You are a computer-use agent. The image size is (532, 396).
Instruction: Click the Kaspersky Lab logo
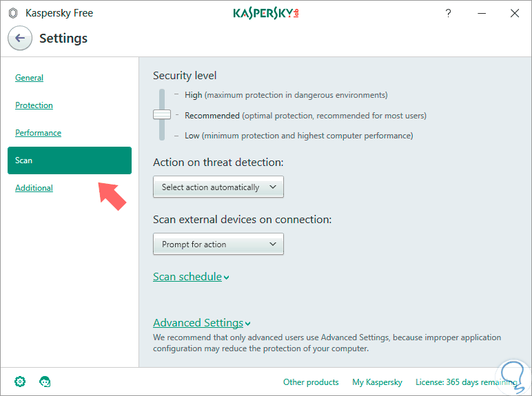[266, 13]
